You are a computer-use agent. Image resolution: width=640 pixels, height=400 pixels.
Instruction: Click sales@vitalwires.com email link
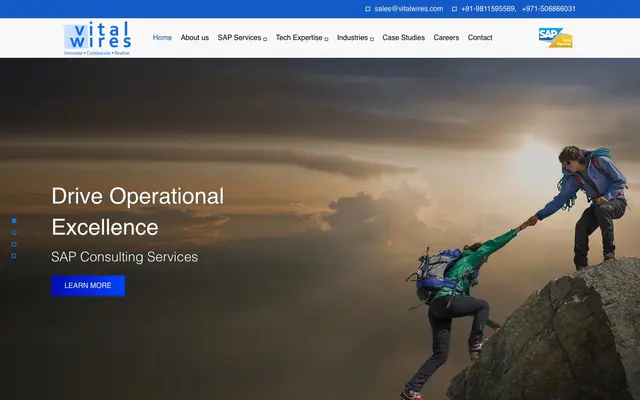coord(409,9)
